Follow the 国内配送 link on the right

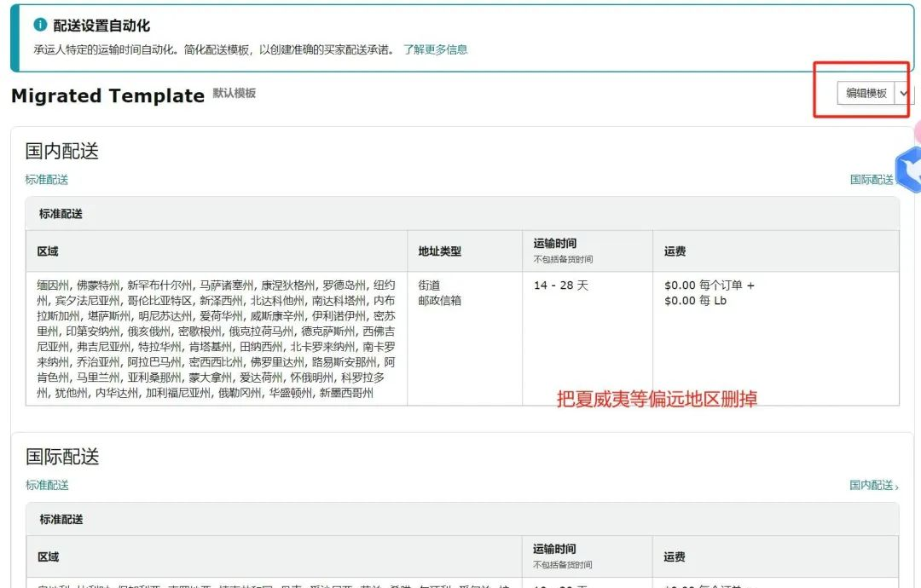(873, 485)
